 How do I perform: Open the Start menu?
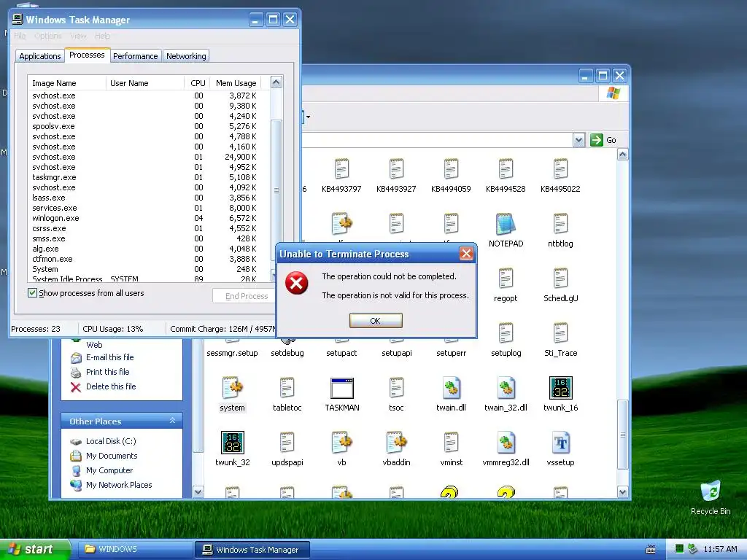pos(35,549)
